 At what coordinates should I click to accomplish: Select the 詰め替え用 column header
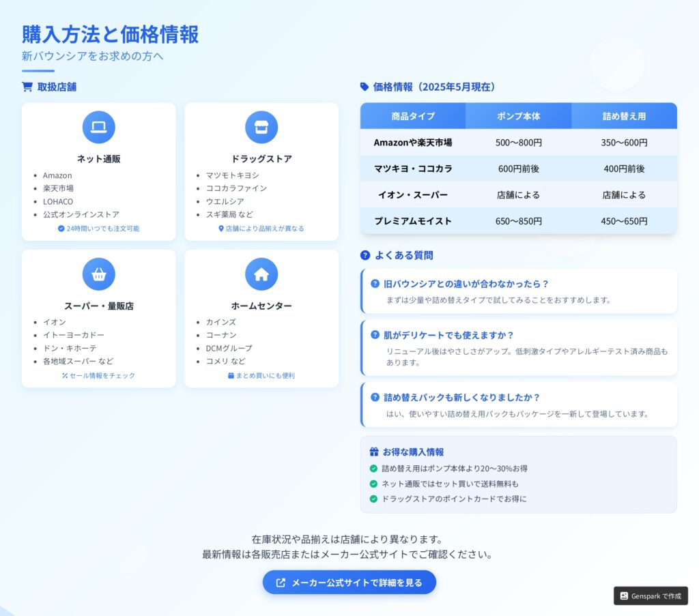624,116
